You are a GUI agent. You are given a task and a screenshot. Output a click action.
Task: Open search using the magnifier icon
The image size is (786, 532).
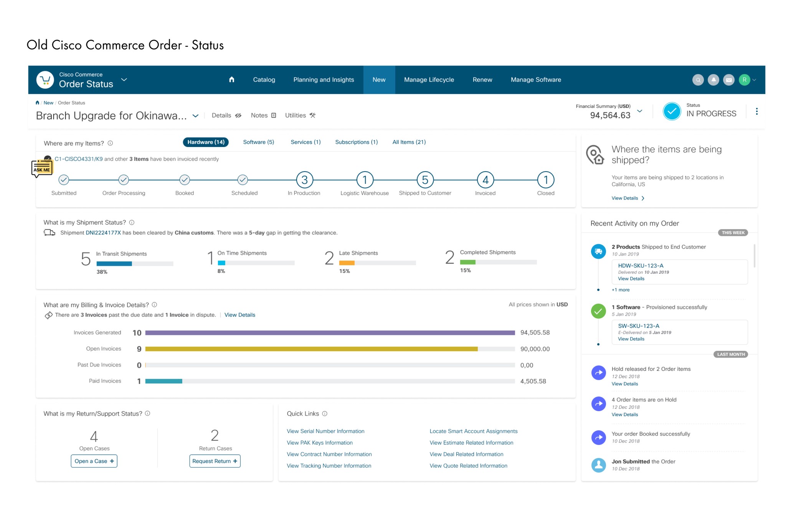698,80
